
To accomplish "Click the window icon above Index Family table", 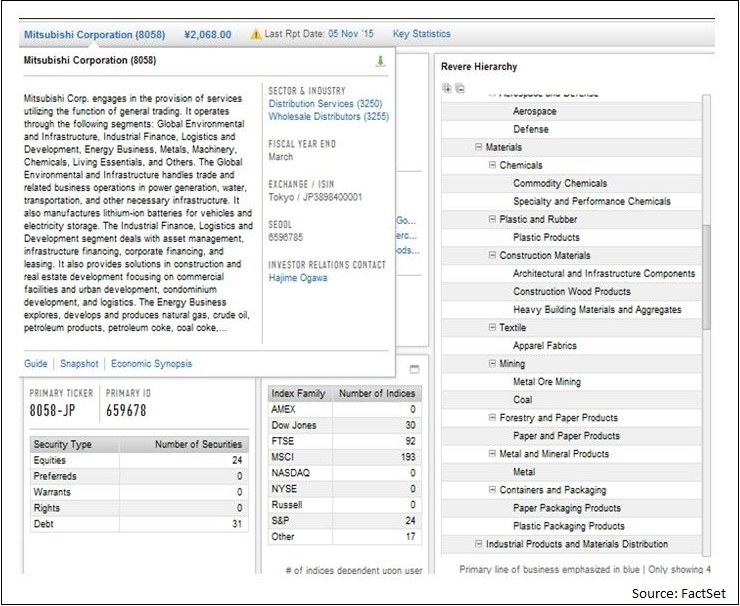I will [x=414, y=369].
